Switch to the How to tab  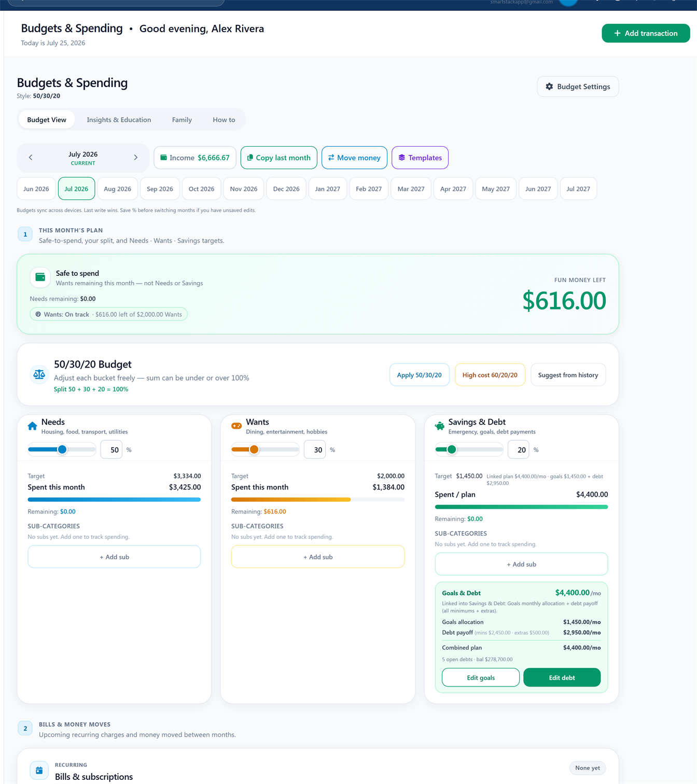click(224, 120)
